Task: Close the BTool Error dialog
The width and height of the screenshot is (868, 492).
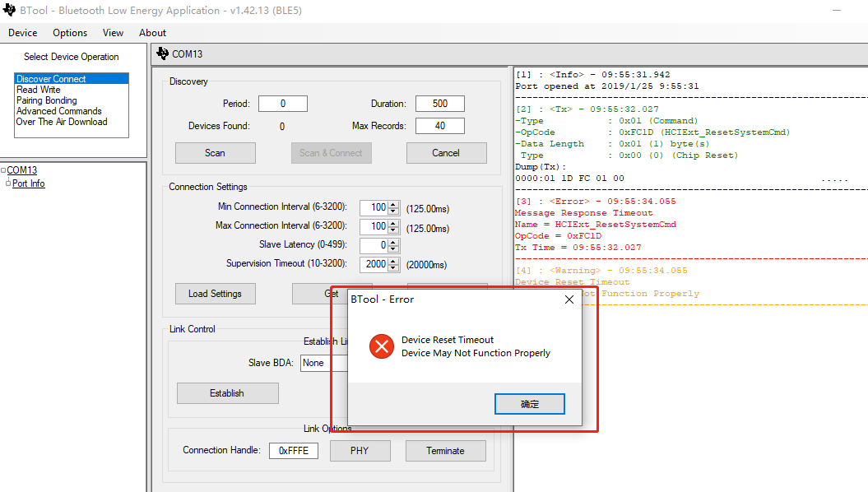Action: tap(569, 299)
